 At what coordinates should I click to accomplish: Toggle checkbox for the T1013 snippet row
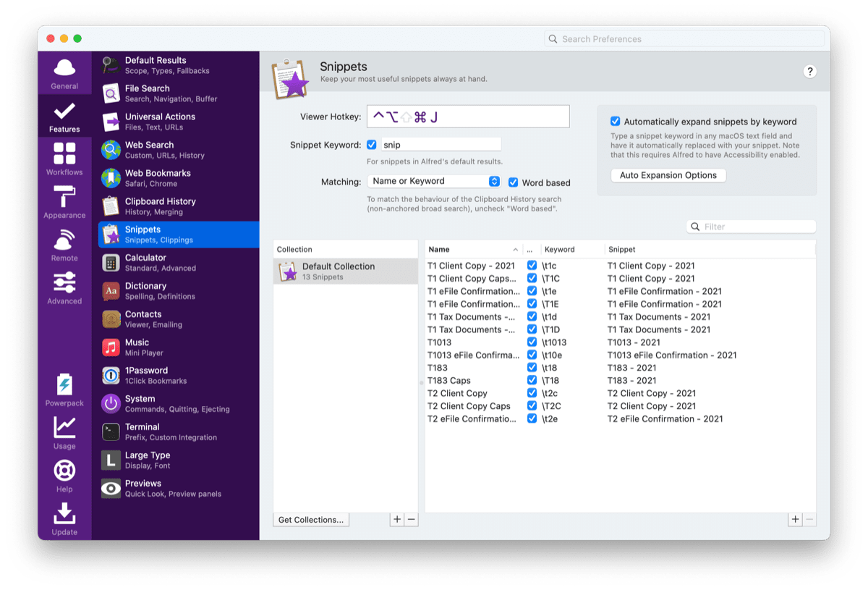pos(532,342)
